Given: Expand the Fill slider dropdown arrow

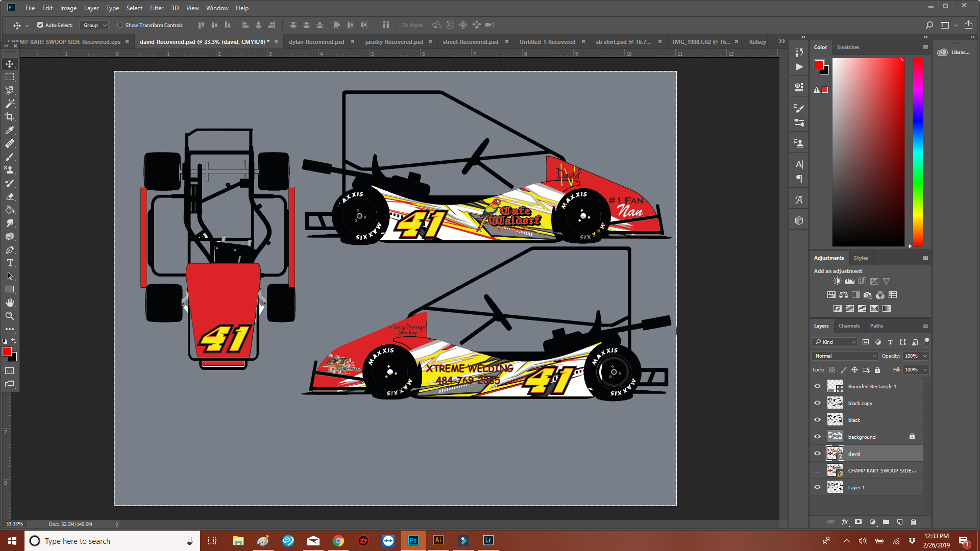Looking at the screenshot, I should [925, 370].
